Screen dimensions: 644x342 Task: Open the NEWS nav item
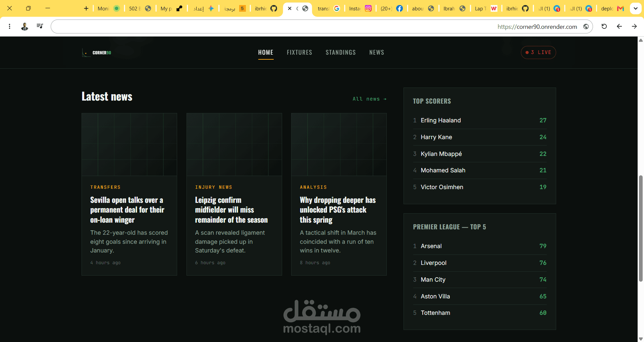click(x=377, y=52)
